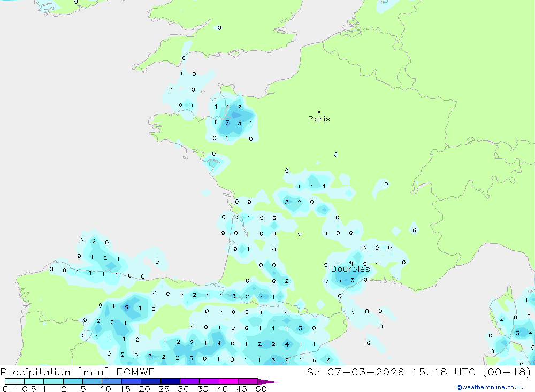Image resolution: width=535 pixels, height=392 pixels.
Task: Click the precipitation value '9' over northern Spain
Action: (127, 308)
